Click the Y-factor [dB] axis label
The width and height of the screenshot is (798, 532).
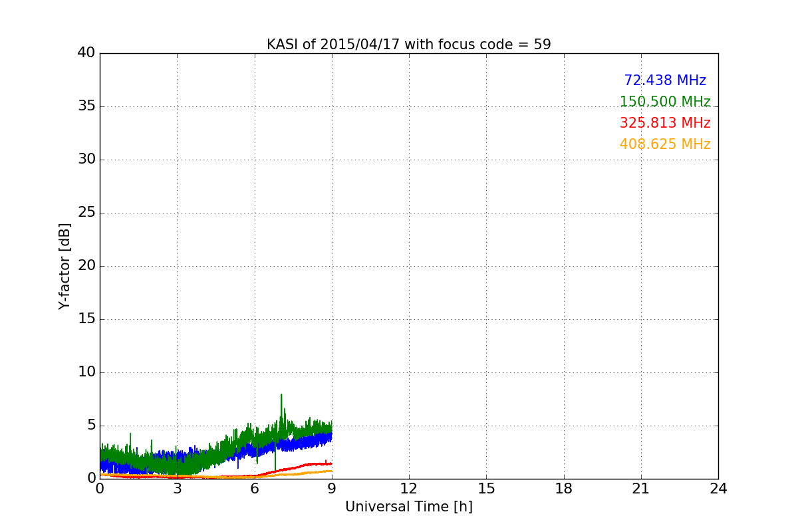point(64,266)
